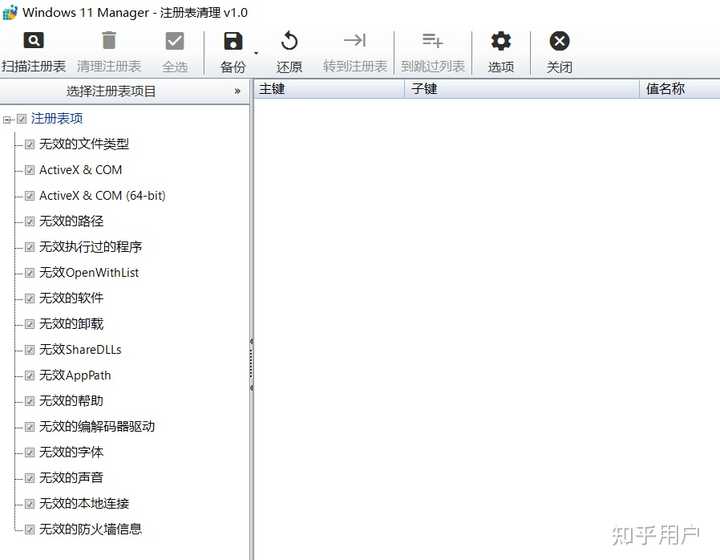
Task: Uncheck the ActiveX & COM checkbox
Action: coord(29,170)
